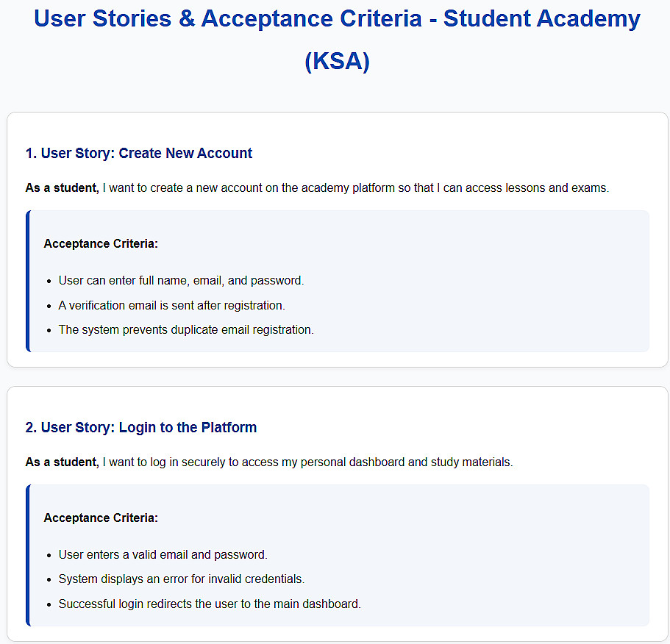Click the 'valid email and password' bullet

pyautogui.click(x=163, y=555)
